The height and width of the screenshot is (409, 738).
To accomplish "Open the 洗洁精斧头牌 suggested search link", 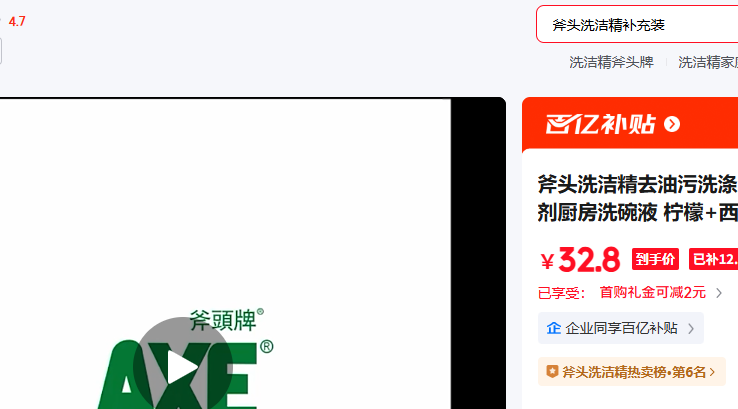I will [x=611, y=62].
